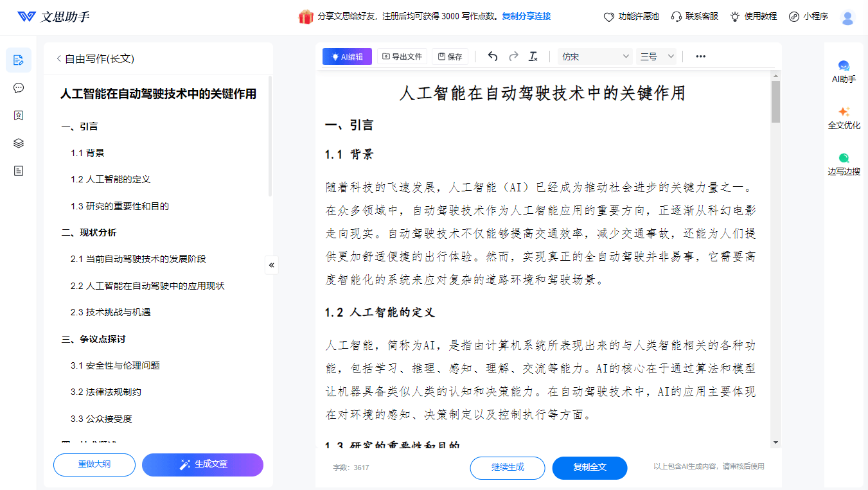Click the layers stack icon in left sidebar
868x490 pixels.
(x=19, y=143)
